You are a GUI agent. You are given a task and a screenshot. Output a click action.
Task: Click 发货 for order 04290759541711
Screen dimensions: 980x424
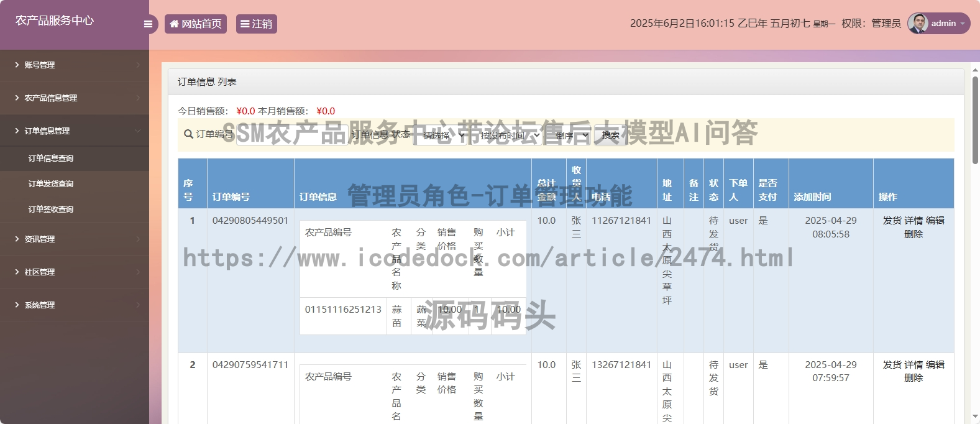click(x=892, y=365)
